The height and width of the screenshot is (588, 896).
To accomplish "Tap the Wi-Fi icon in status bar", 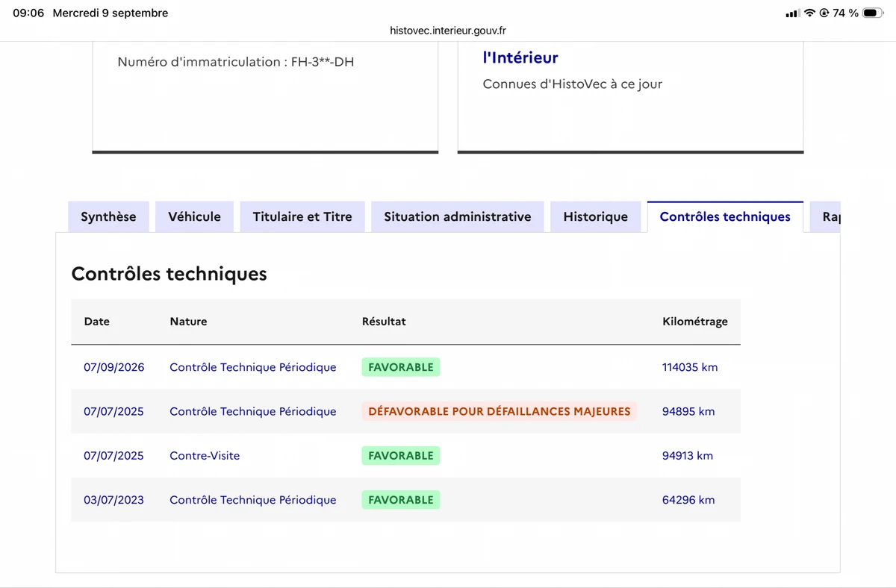I will [809, 13].
